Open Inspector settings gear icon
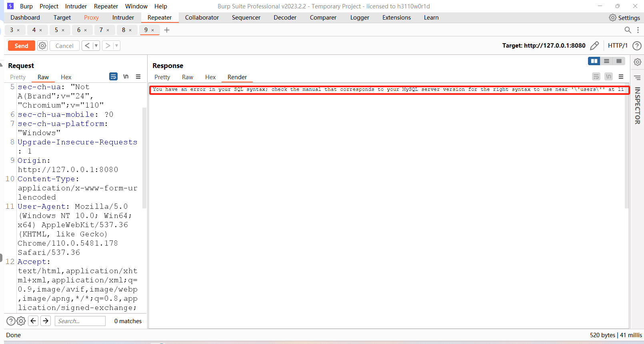This screenshot has height=344, width=644. 638,62
